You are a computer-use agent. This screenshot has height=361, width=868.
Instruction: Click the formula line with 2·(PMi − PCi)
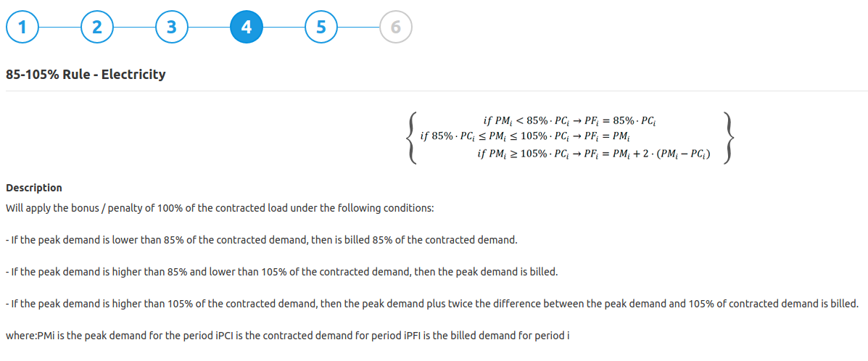pos(594,154)
